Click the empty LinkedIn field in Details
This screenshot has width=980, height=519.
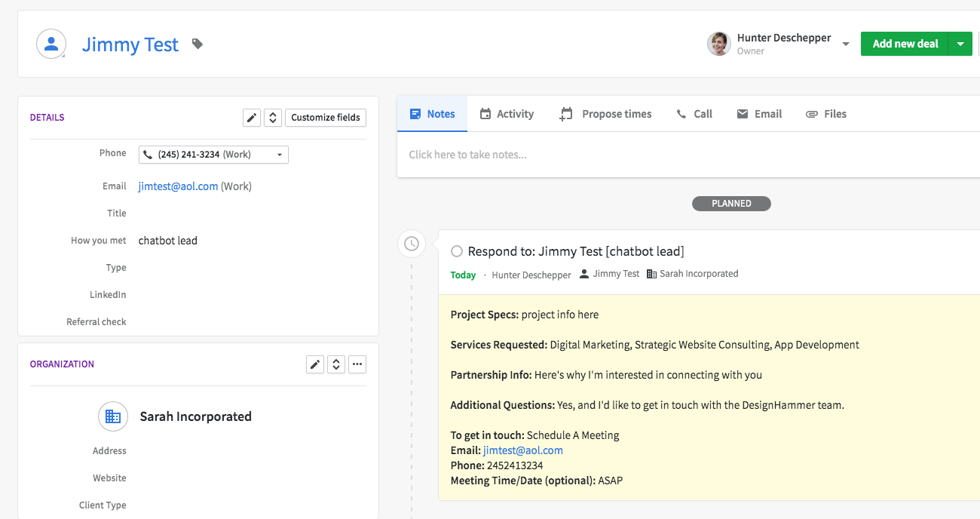252,295
